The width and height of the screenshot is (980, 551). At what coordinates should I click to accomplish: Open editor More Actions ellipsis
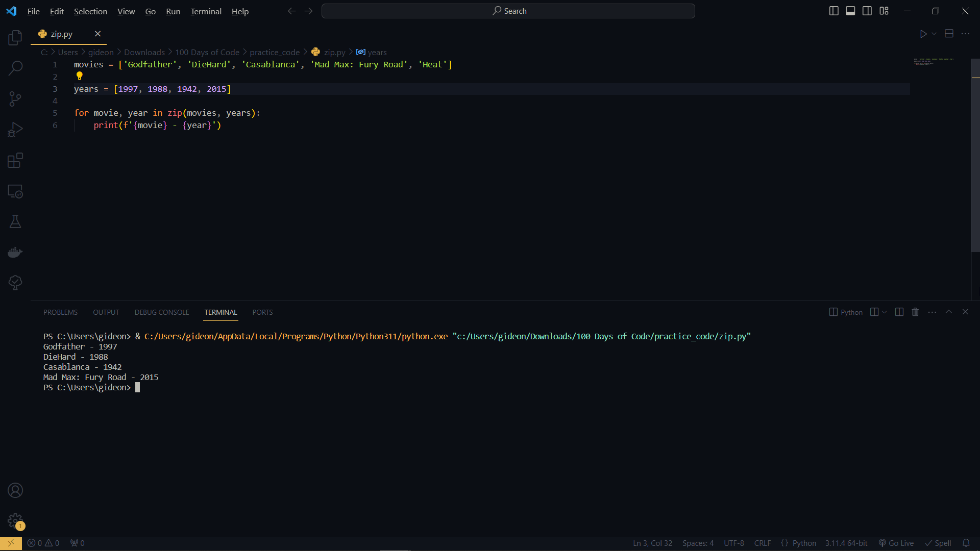(965, 34)
